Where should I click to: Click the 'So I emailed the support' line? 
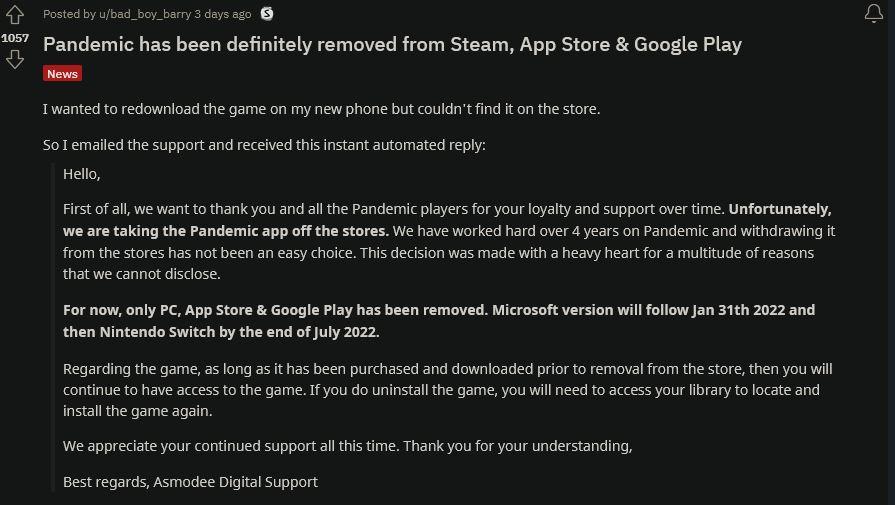(x=264, y=145)
